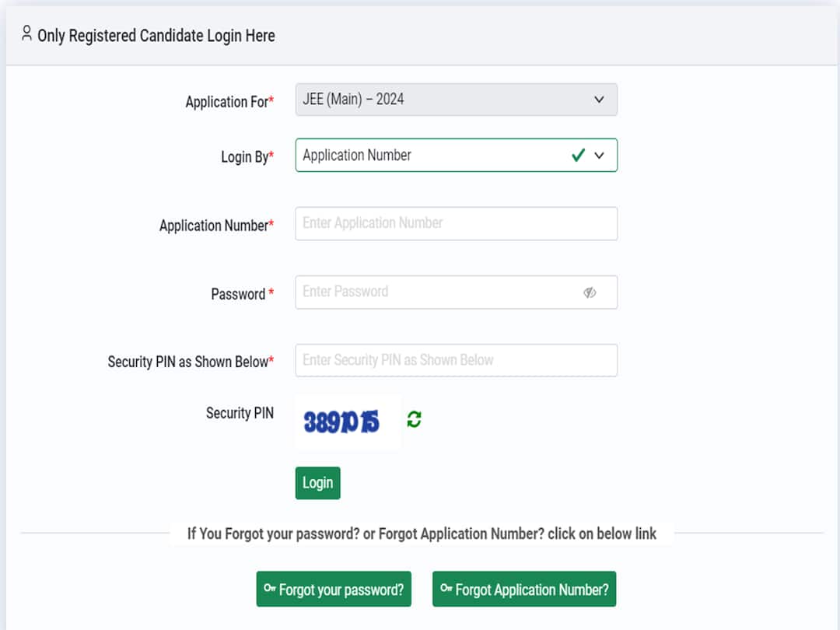Toggle password visibility with the eye icon

(590, 292)
